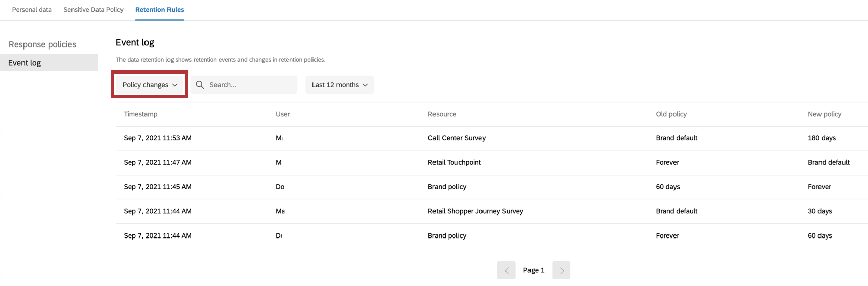Select the Retention Rules tab
868x286 pixels.
click(159, 10)
